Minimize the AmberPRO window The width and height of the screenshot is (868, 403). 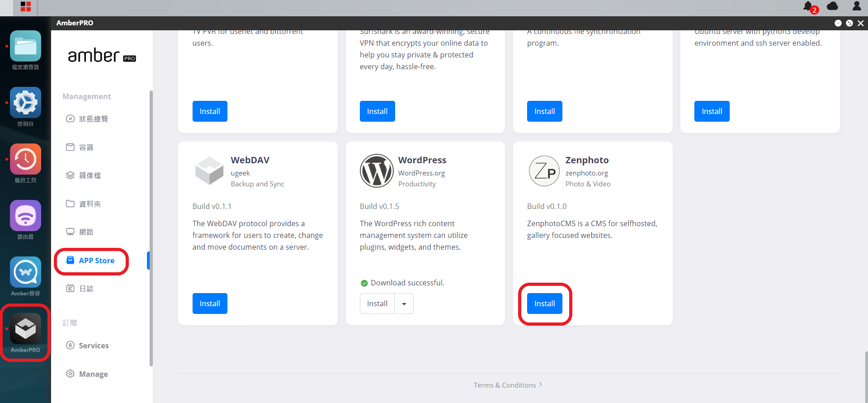click(838, 23)
